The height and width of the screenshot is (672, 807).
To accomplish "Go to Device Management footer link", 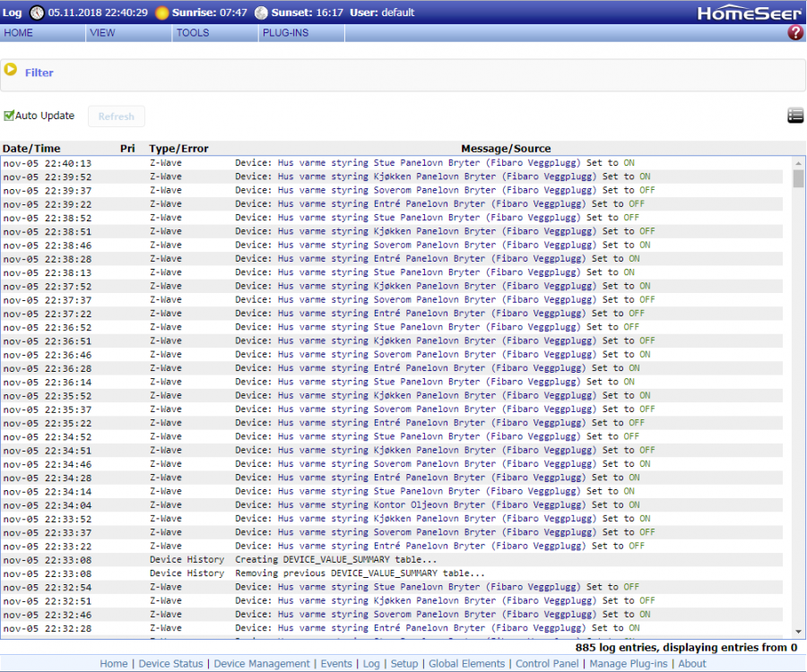I will coord(262,664).
